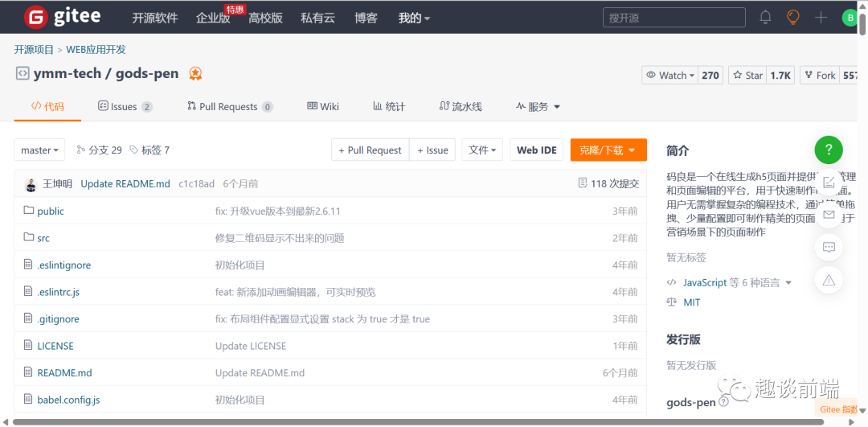Image resolution: width=868 pixels, height=427 pixels.
Task: Open the green user avatar
Action: click(849, 18)
